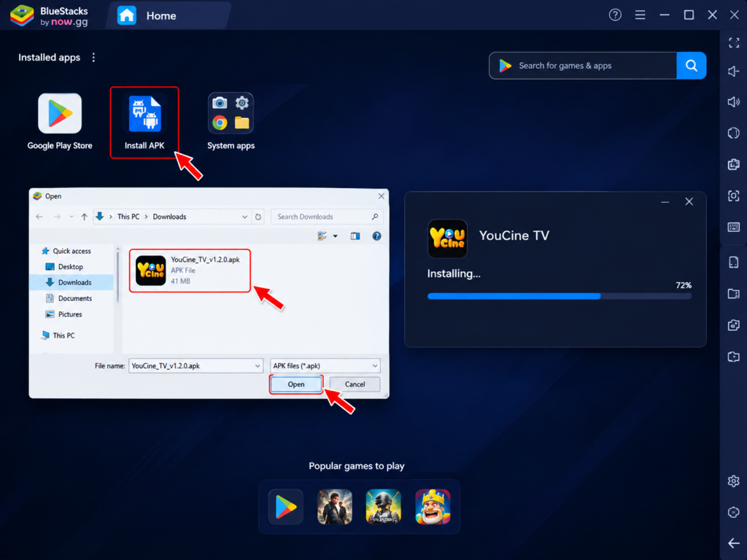Click the Open button in file dialog
Viewport: 747px width, 560px height.
coord(296,384)
